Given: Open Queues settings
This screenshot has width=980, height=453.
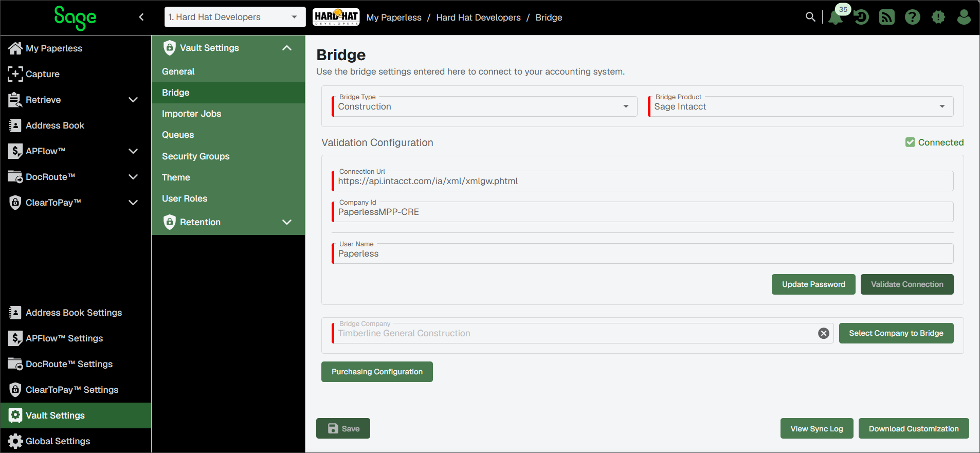Looking at the screenshot, I should tap(228, 135).
